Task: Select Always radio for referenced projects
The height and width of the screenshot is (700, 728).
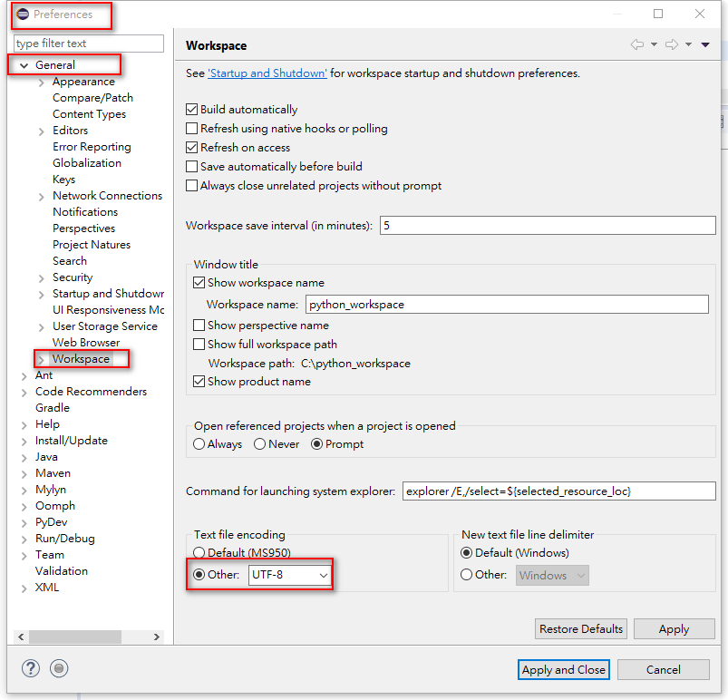Action: click(x=199, y=444)
